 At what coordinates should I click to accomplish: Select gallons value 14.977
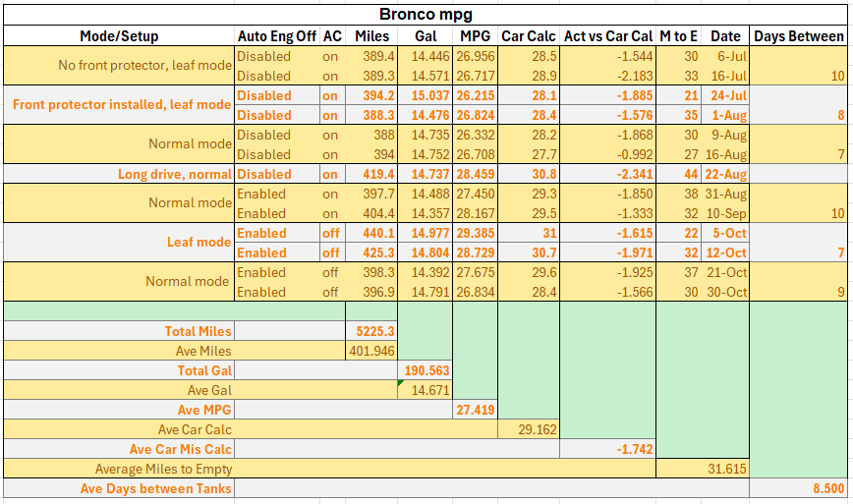point(425,233)
